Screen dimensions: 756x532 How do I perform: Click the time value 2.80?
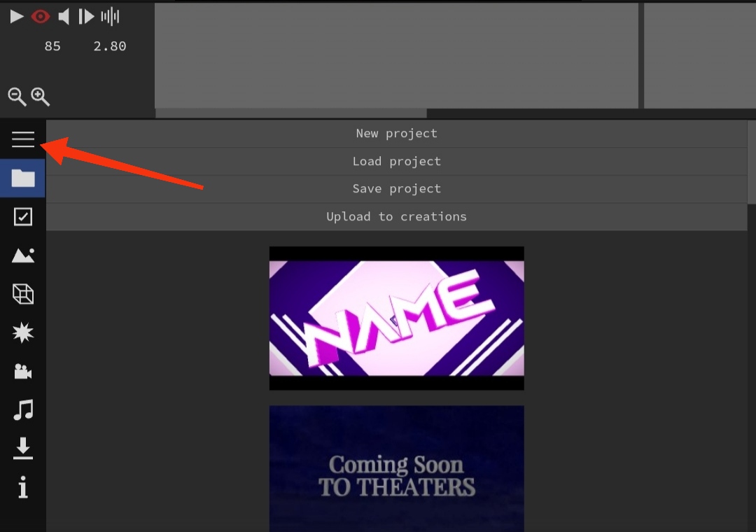click(109, 46)
